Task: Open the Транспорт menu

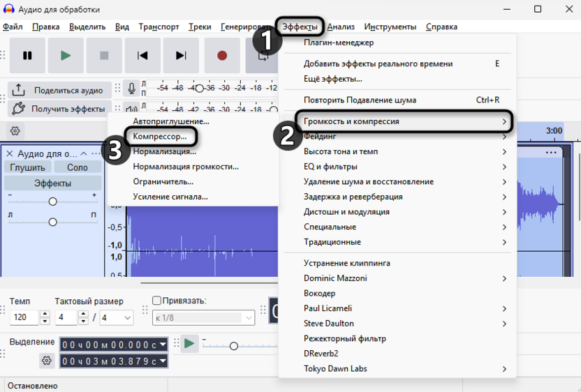Action: [x=159, y=27]
